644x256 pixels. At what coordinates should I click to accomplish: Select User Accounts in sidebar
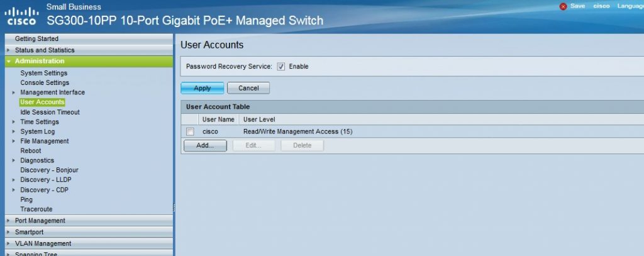(x=42, y=103)
